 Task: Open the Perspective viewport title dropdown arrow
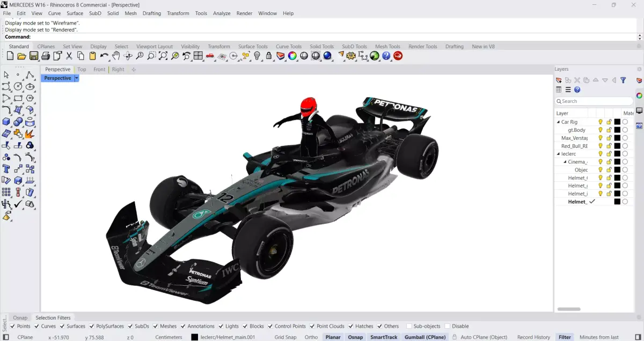tap(77, 78)
